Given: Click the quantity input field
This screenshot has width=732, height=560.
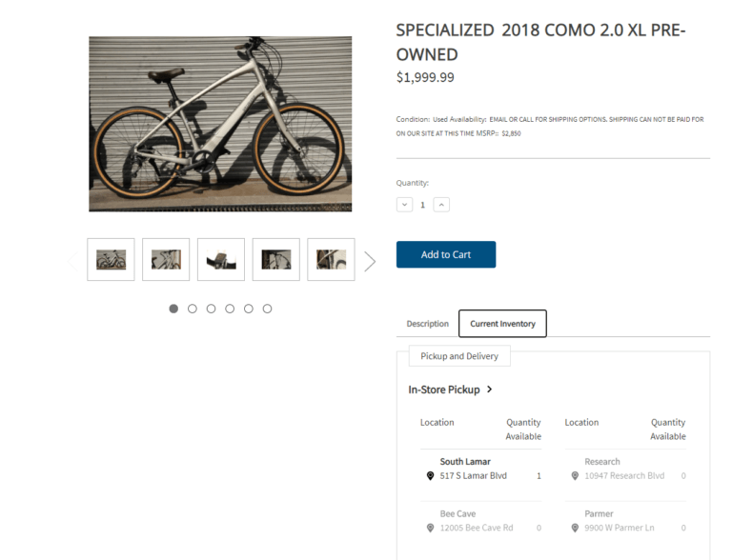Looking at the screenshot, I should tap(423, 205).
